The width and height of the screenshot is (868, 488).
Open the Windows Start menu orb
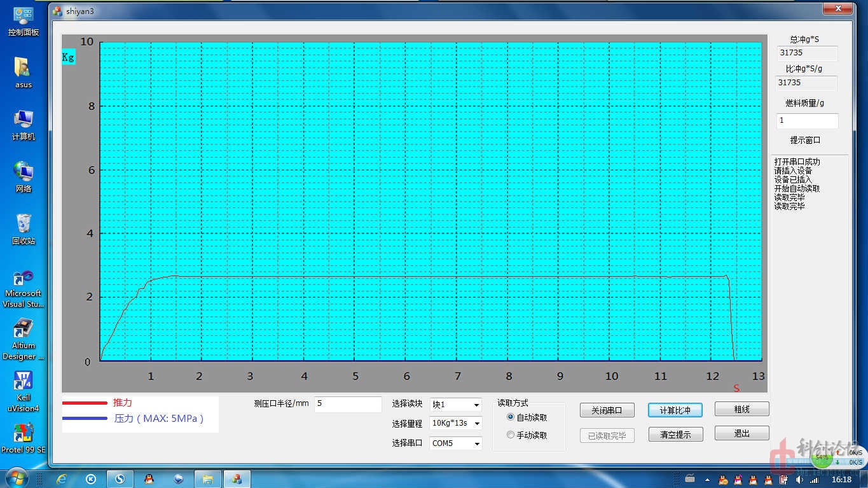pyautogui.click(x=16, y=477)
